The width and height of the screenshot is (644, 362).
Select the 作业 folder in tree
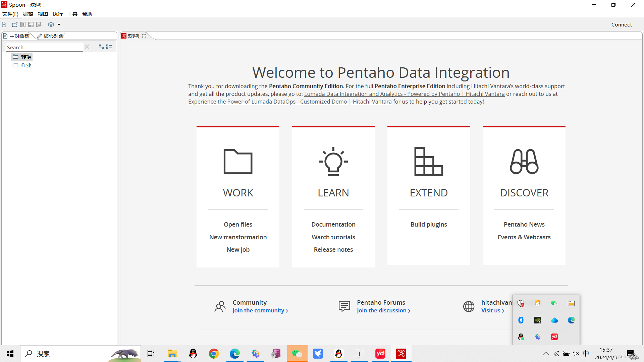tap(22, 65)
